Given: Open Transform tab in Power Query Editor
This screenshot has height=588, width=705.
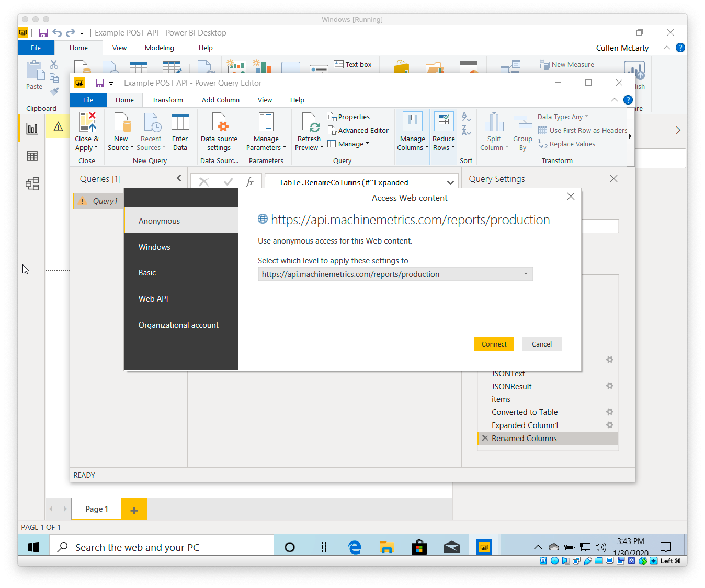Looking at the screenshot, I should (x=167, y=100).
